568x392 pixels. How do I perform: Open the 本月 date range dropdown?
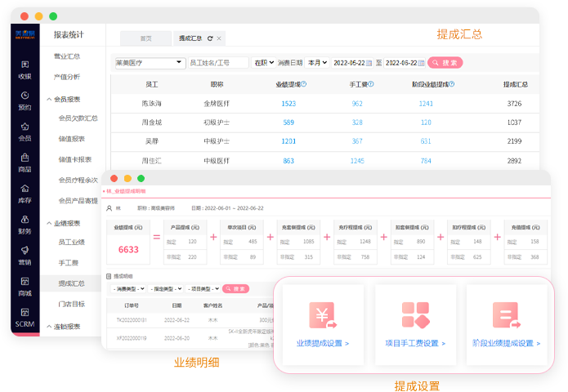(x=318, y=63)
